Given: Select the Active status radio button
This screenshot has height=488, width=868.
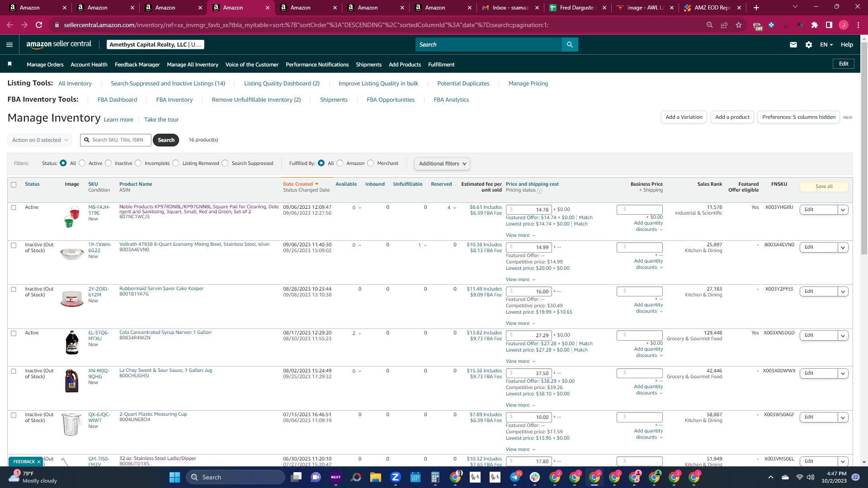Looking at the screenshot, I should (82, 163).
